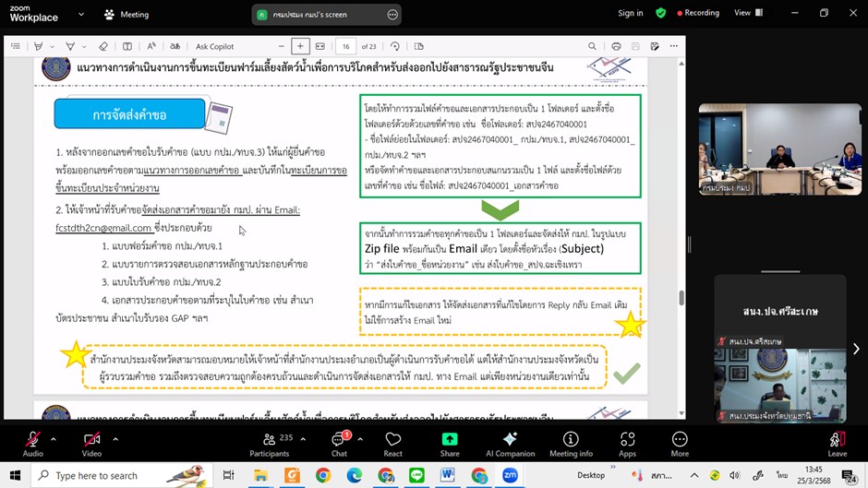Screen dimensions: 868x488
Task: Open Ask Copilot
Action: 215,46
